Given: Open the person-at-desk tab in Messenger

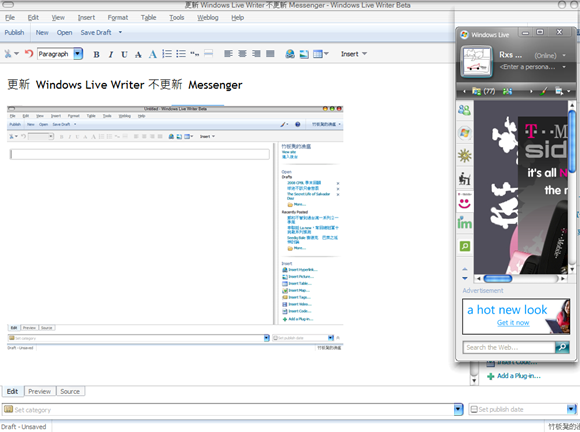Looking at the screenshot, I should pos(465,179).
